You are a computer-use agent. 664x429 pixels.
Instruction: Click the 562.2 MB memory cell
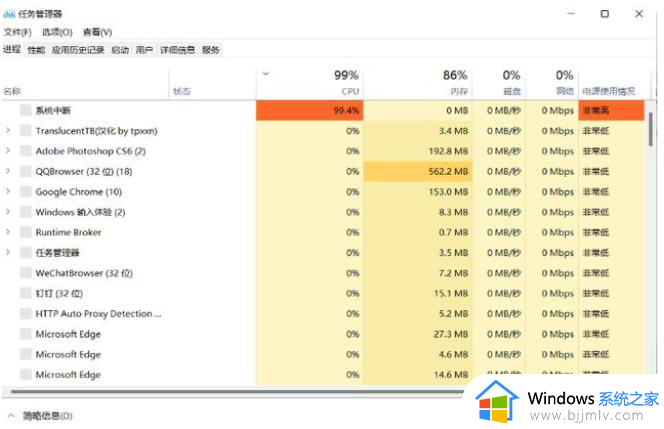click(x=418, y=172)
